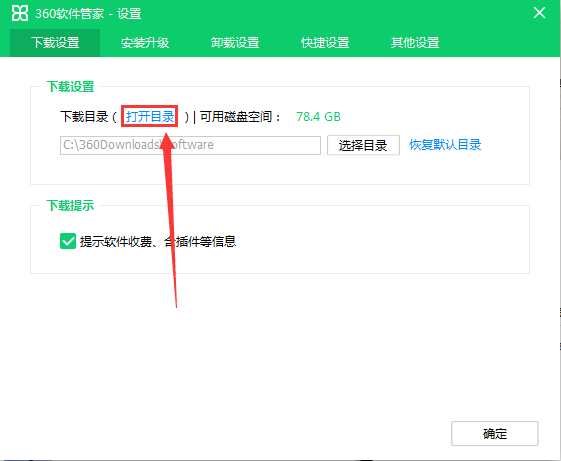The height and width of the screenshot is (461, 561).
Task: Click the 下载提示 section heading
Action: pyautogui.click(x=70, y=205)
